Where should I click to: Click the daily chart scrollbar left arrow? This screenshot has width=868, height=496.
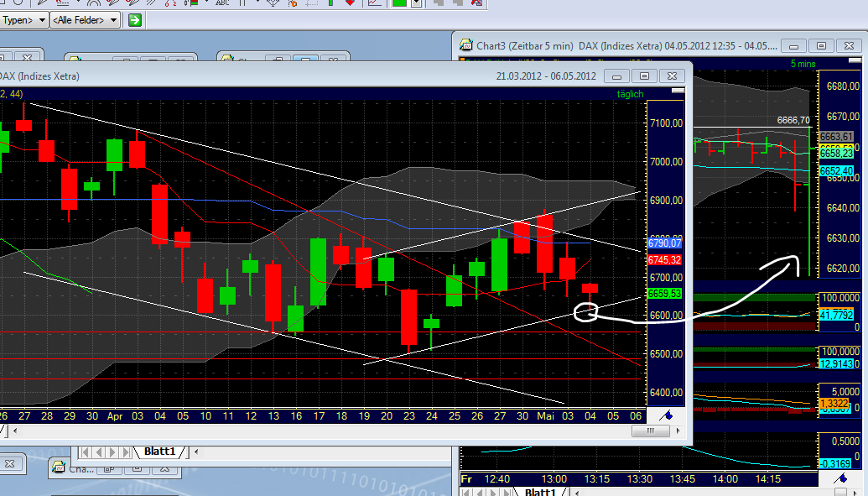(x=15, y=431)
